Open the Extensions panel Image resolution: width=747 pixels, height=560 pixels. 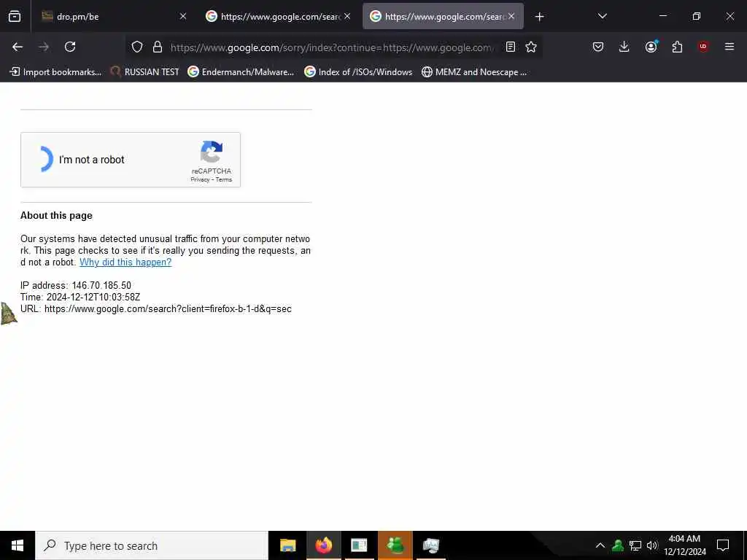pos(677,47)
